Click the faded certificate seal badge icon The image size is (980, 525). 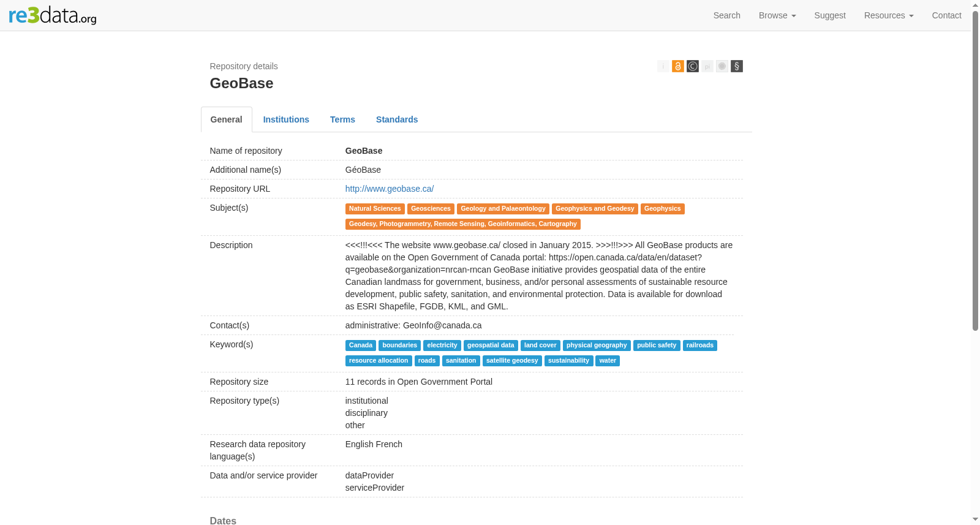pyautogui.click(x=722, y=66)
